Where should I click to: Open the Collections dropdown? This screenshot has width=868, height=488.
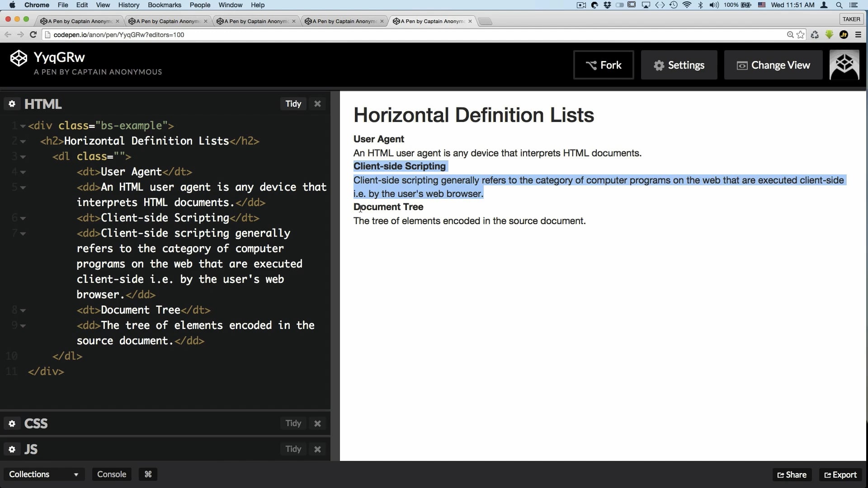tap(43, 474)
